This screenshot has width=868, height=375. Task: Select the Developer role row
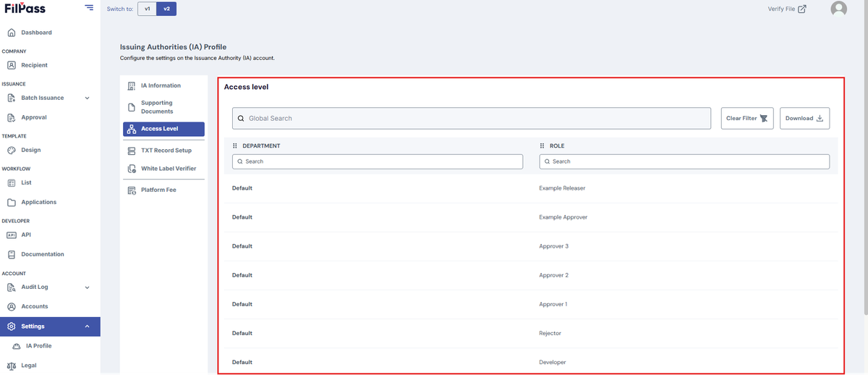click(x=531, y=362)
